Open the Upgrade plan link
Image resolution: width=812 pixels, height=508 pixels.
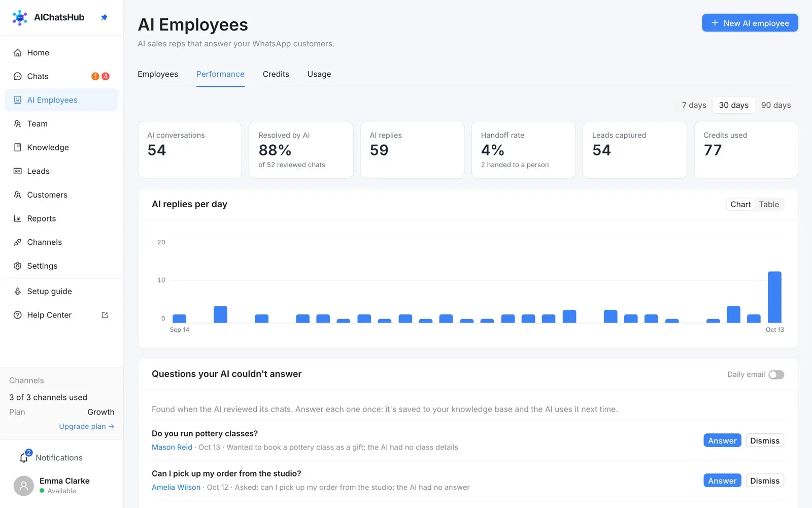86,426
